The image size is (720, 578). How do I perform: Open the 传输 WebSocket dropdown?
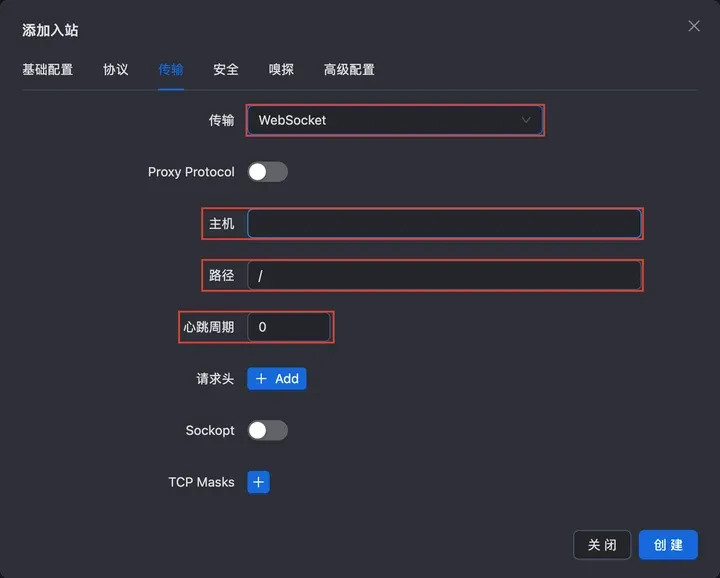(x=395, y=120)
